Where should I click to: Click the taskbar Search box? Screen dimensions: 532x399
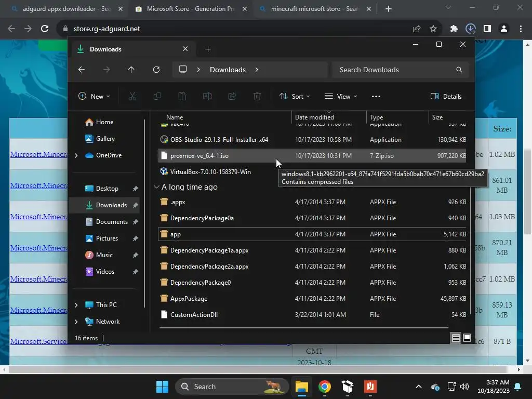[x=232, y=387]
